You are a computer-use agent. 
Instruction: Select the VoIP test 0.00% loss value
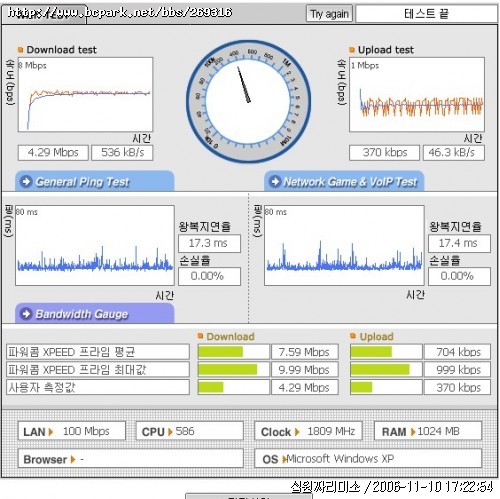(x=459, y=276)
